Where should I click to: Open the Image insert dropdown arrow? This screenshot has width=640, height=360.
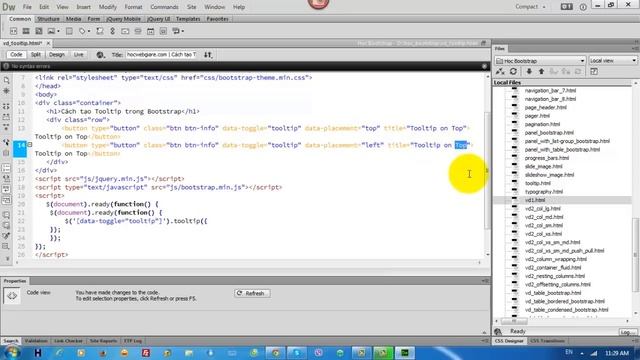click(58, 31)
